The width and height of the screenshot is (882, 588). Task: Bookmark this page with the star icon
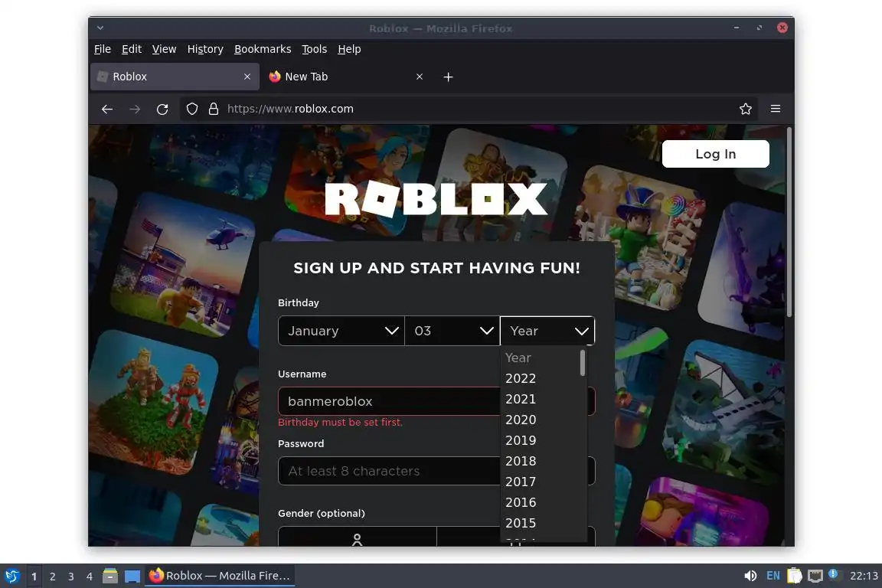tap(745, 109)
